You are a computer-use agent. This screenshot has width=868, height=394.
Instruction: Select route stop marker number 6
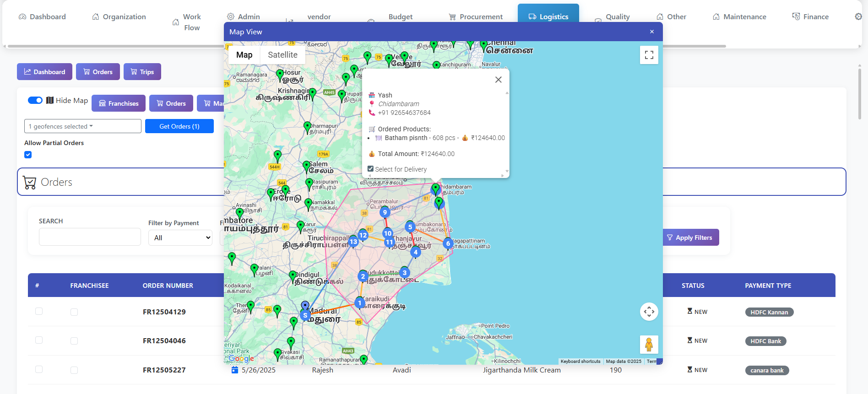[x=448, y=243]
